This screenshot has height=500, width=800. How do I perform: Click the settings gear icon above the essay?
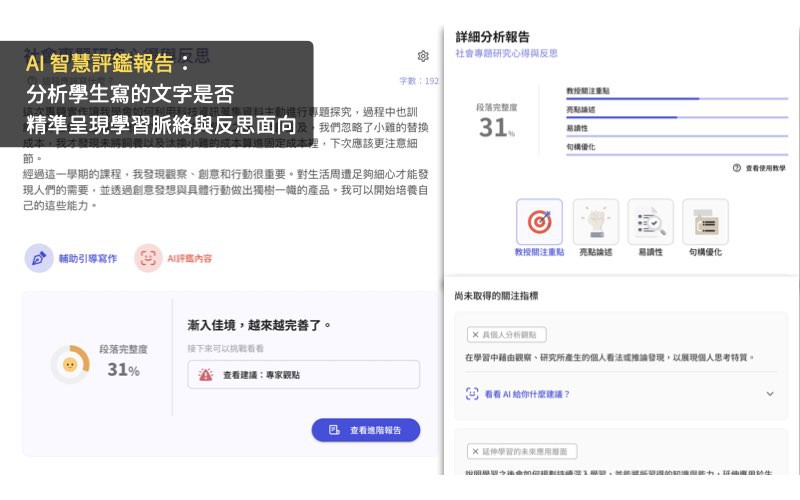pos(423,57)
